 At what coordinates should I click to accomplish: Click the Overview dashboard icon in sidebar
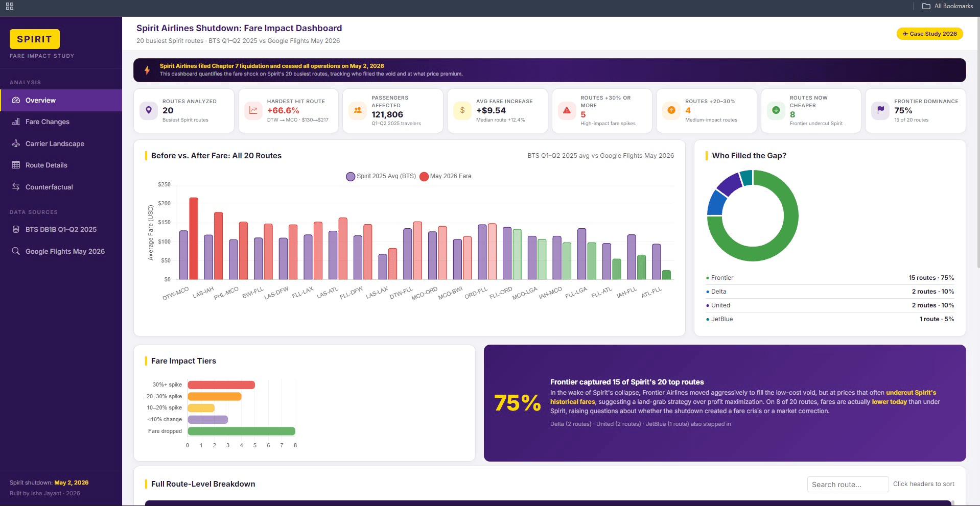click(x=16, y=100)
